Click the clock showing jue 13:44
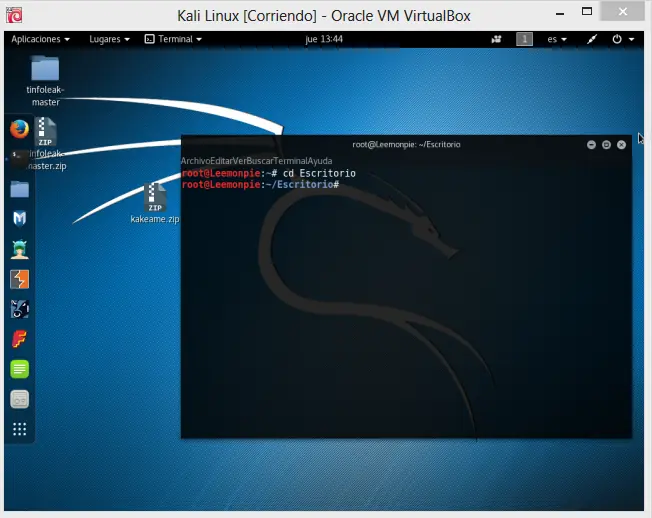 click(x=324, y=39)
